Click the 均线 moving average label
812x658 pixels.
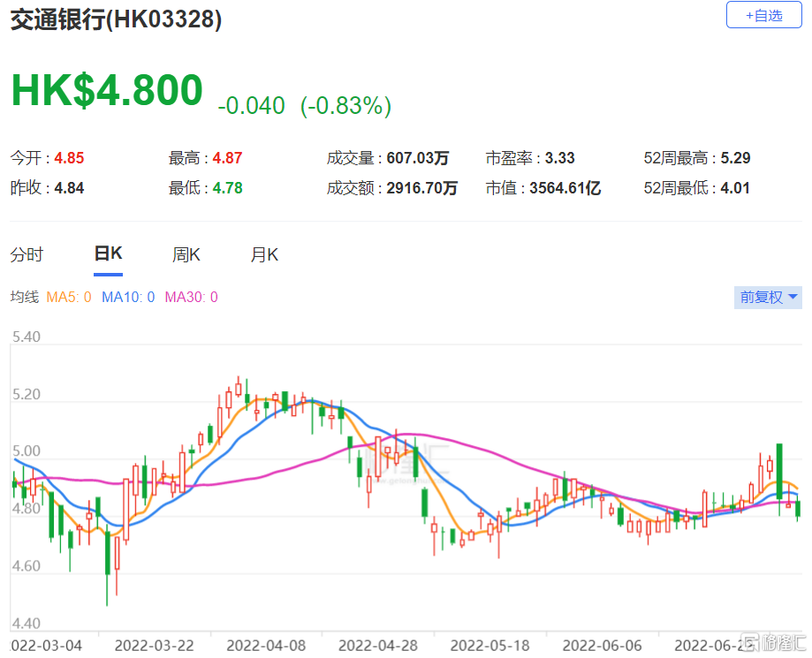25,297
